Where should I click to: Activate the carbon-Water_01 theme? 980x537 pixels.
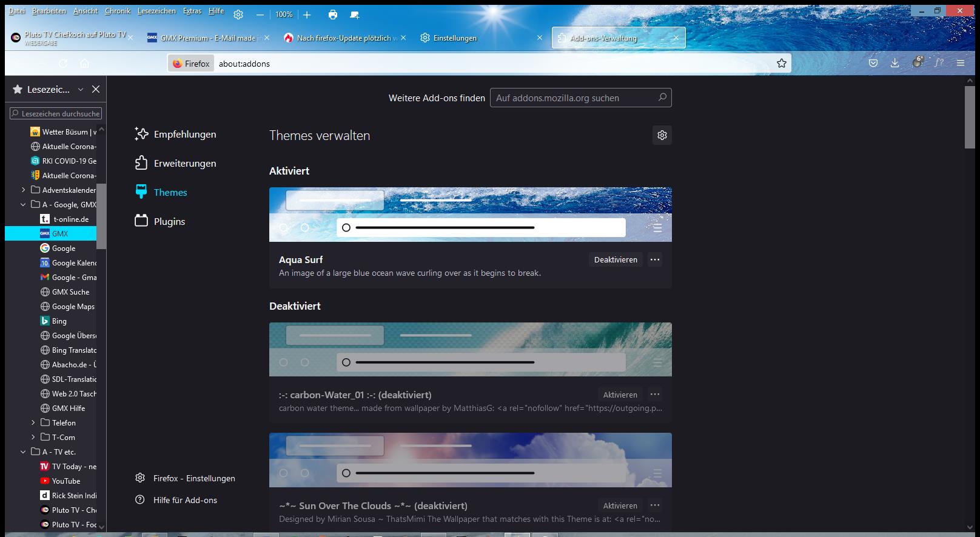[x=620, y=395]
